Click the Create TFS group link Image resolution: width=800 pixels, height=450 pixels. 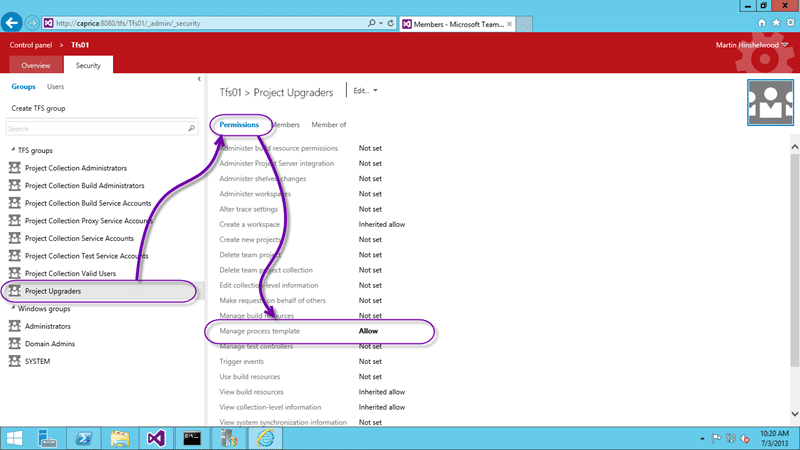click(x=38, y=108)
